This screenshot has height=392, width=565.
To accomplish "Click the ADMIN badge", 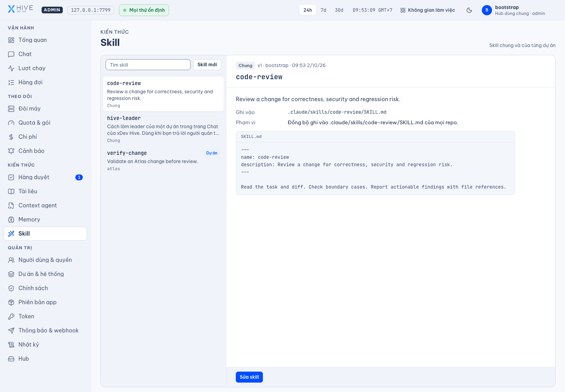I will 52,10.
